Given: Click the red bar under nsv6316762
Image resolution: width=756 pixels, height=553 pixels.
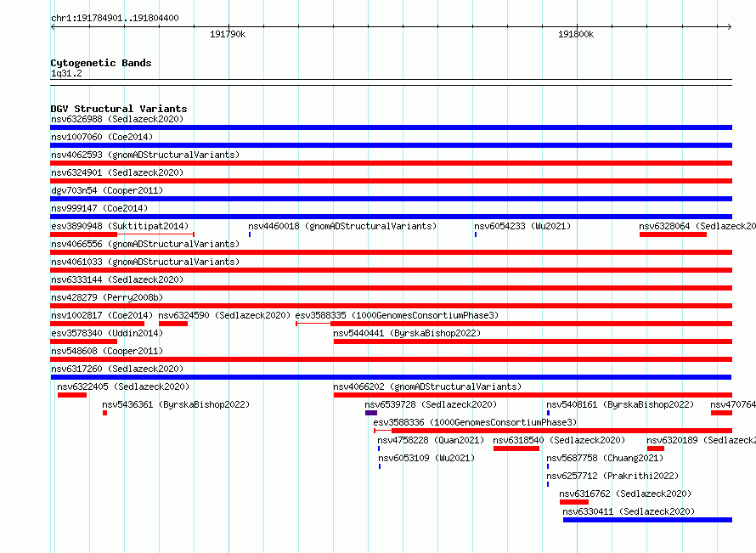Looking at the screenshot, I should [x=574, y=502].
